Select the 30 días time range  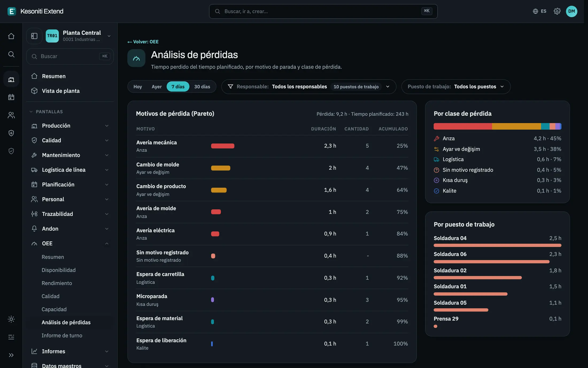202,87
